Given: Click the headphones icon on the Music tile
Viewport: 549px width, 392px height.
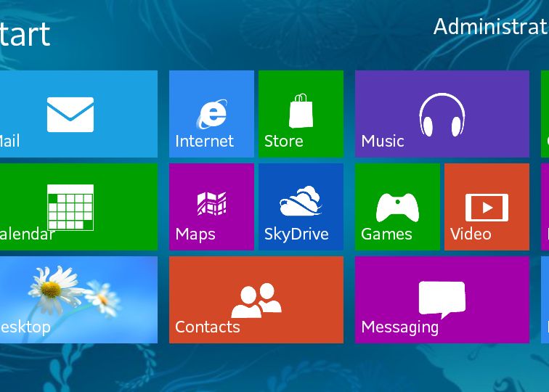Looking at the screenshot, I should [x=442, y=115].
